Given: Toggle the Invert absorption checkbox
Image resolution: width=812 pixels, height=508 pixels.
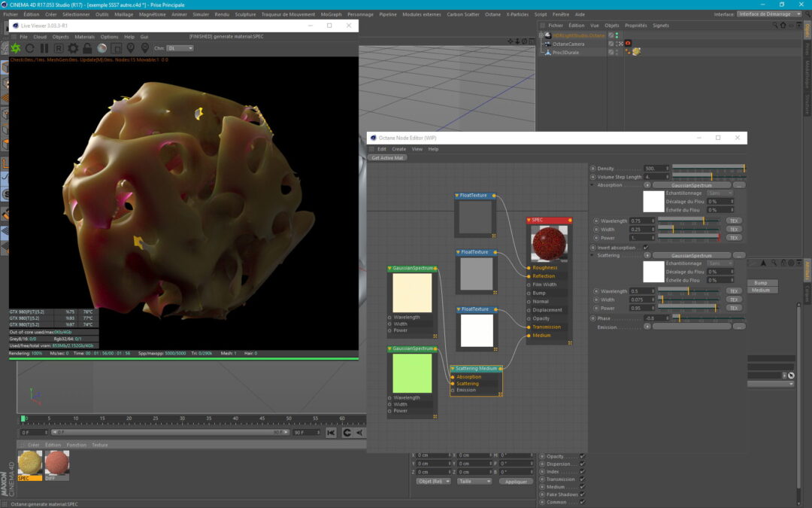Looking at the screenshot, I should 646,248.
